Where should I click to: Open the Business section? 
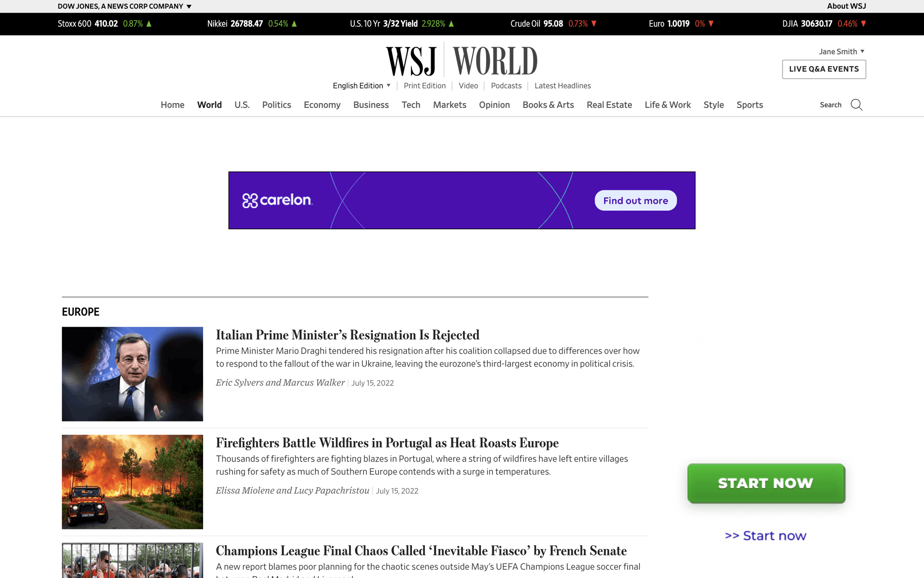pos(371,105)
